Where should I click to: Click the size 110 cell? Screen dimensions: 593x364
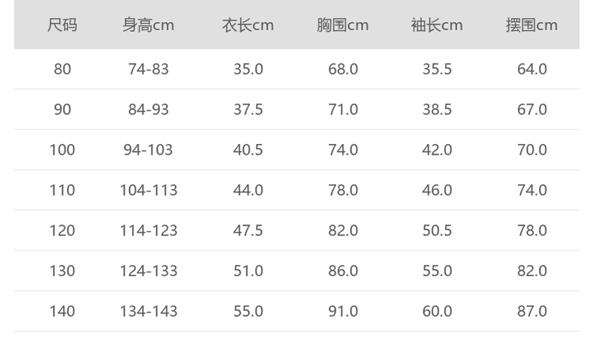(62, 191)
